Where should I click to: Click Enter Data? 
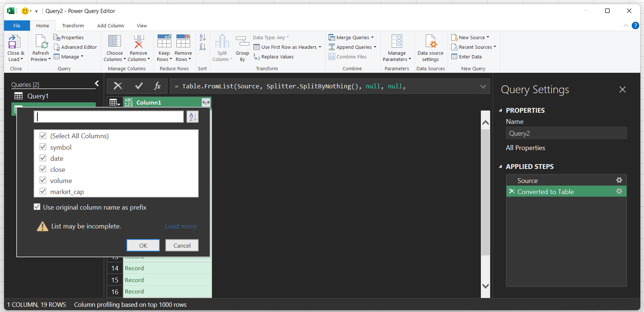466,57
